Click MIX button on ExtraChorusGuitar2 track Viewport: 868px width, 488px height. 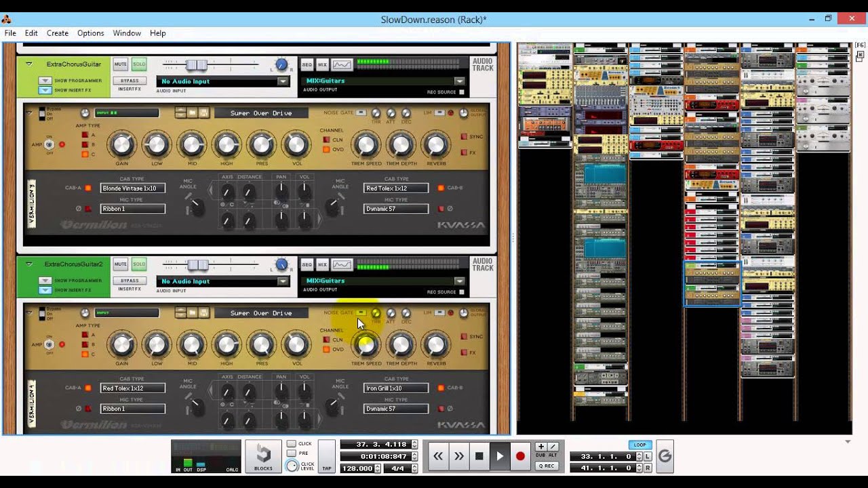tap(322, 264)
